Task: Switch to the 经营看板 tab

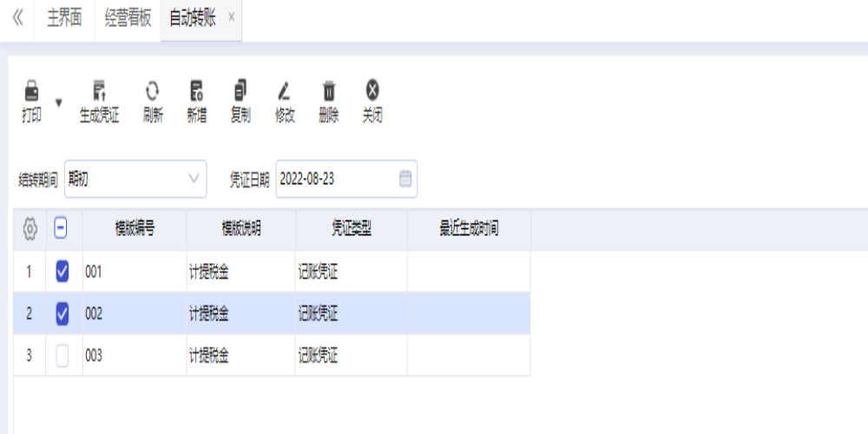Action: (128, 19)
